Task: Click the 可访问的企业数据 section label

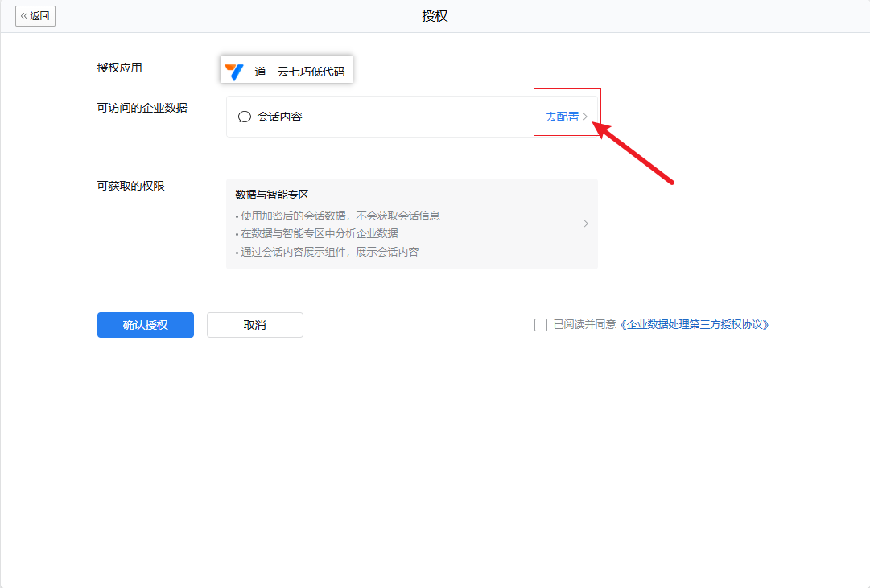Action: (x=142, y=108)
